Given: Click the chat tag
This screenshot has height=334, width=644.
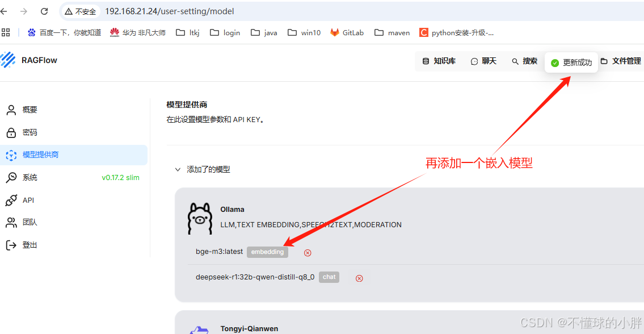Looking at the screenshot, I should click(329, 277).
